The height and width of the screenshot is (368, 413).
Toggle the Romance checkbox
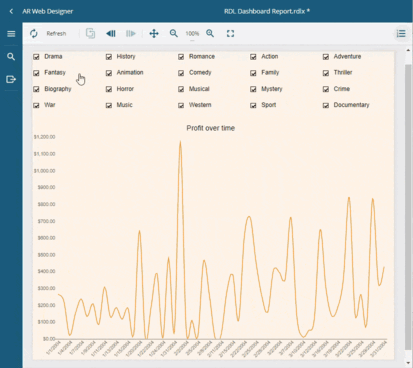coord(181,57)
